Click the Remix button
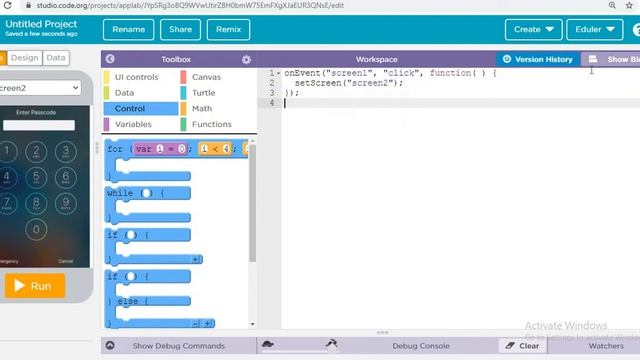640x360 pixels. pos(229,29)
